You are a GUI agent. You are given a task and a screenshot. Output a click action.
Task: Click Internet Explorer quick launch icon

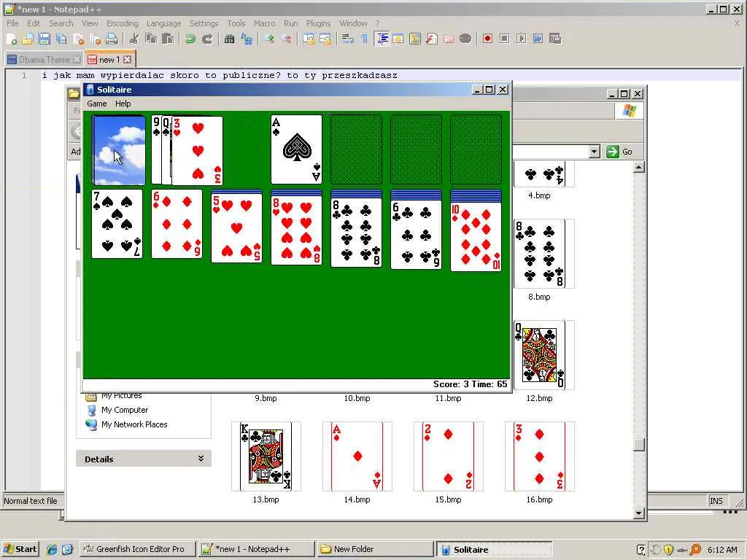pyautogui.click(x=52, y=549)
